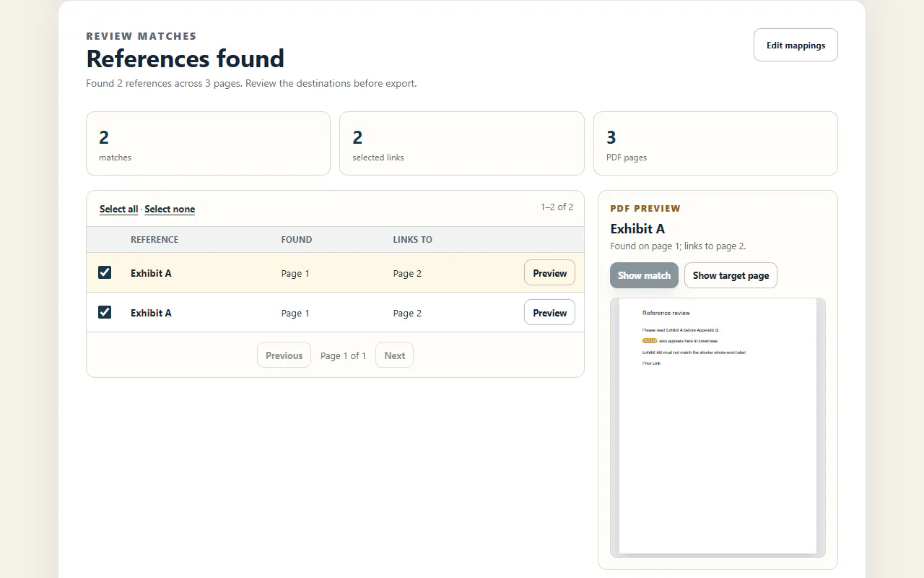This screenshot has height=578, width=924.
Task: Select the Show match tab
Action: [644, 275]
